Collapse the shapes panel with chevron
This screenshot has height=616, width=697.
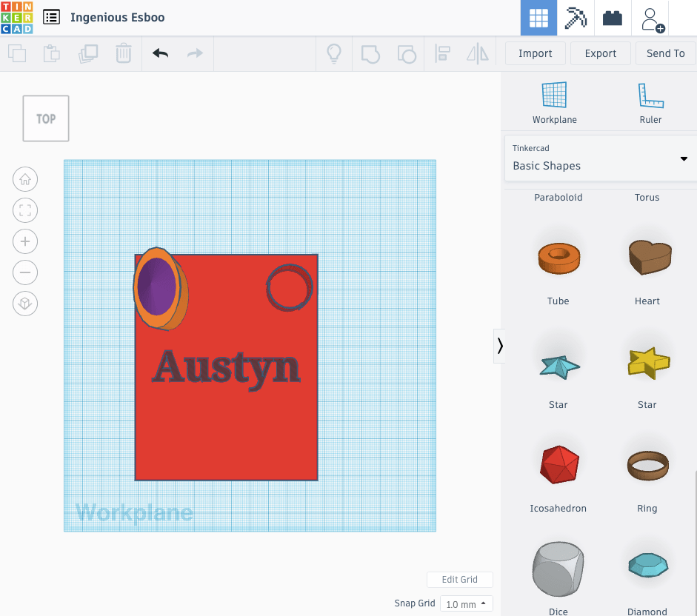pyautogui.click(x=500, y=346)
